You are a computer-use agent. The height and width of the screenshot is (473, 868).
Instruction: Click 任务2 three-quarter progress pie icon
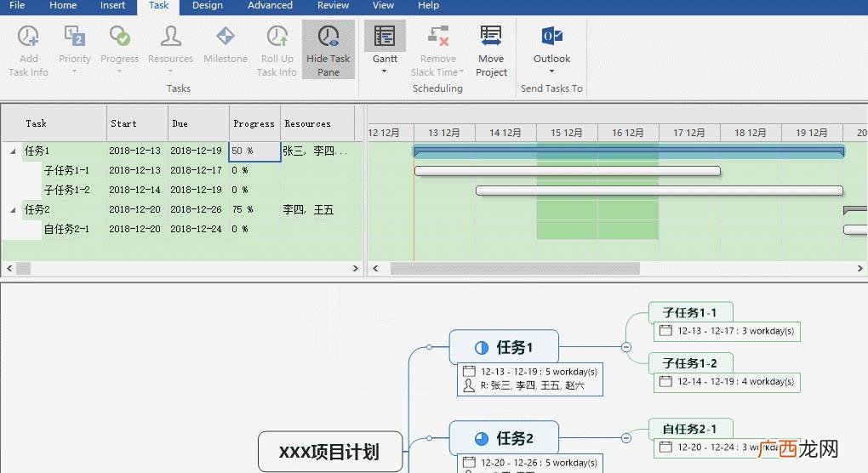482,439
